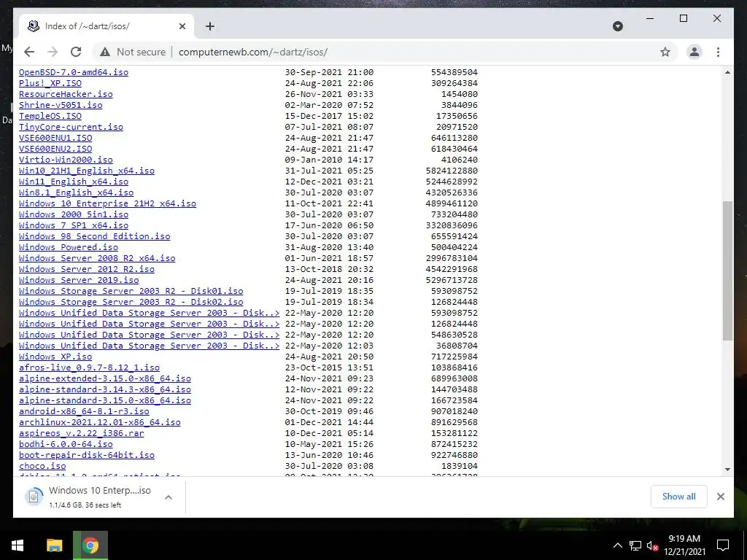The width and height of the screenshot is (747, 560).
Task: Click Windows_Server_2019.iso link
Action: pyautogui.click(x=79, y=281)
